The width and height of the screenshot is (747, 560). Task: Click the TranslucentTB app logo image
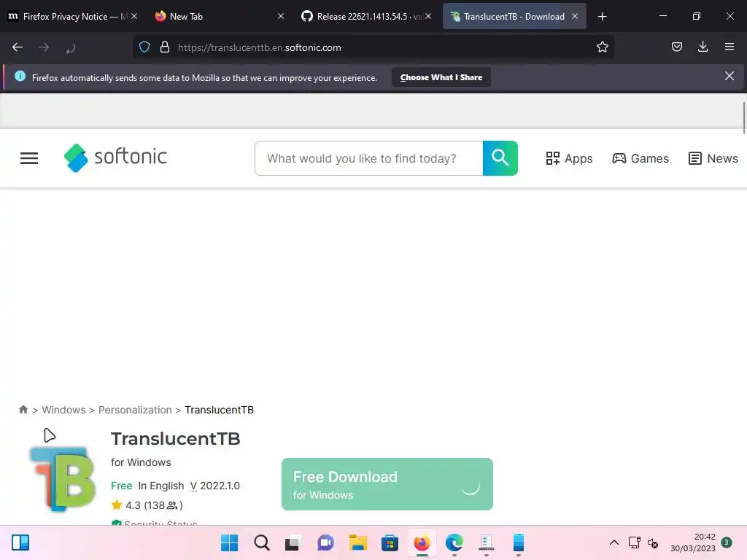(x=63, y=478)
